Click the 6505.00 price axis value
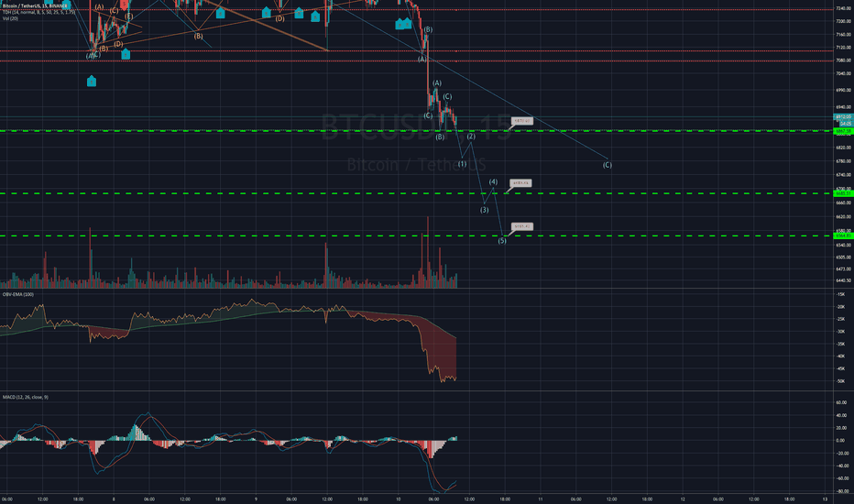 point(843,257)
